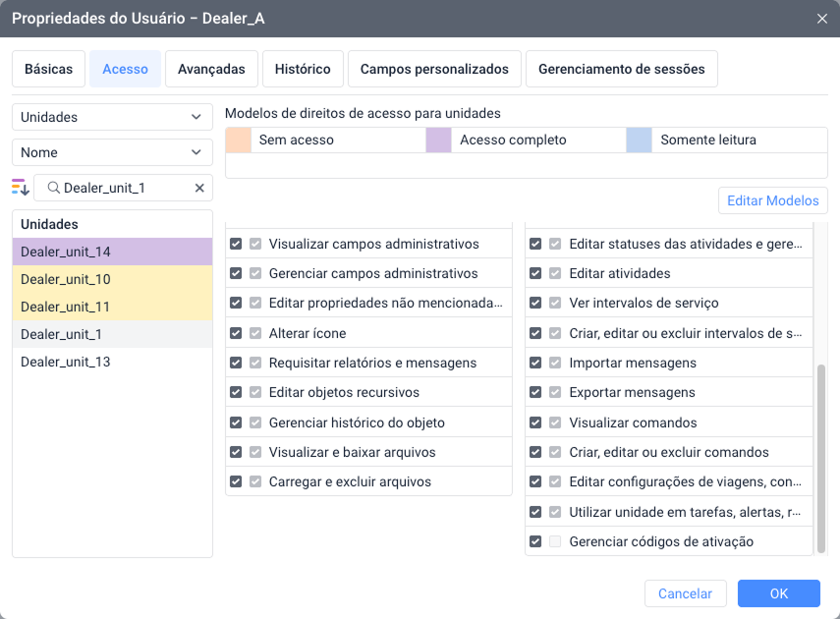Toggle Gerenciar códigos de ativação checkbox

pyautogui.click(x=535, y=541)
